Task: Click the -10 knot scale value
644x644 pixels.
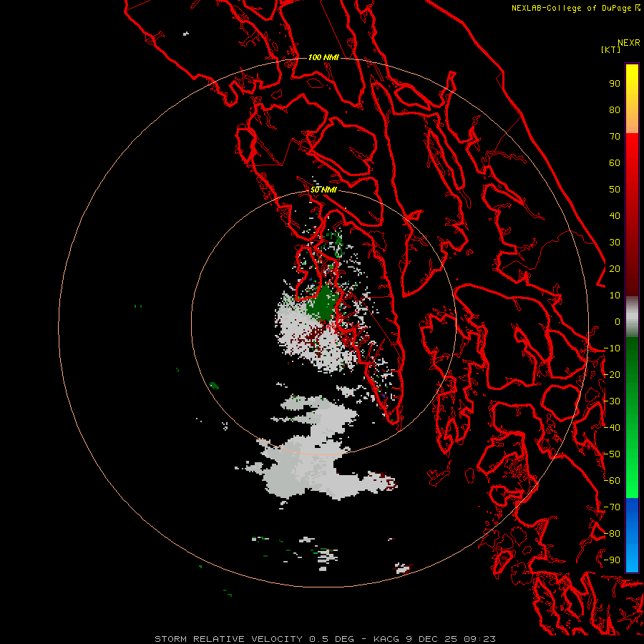Action: (x=612, y=348)
